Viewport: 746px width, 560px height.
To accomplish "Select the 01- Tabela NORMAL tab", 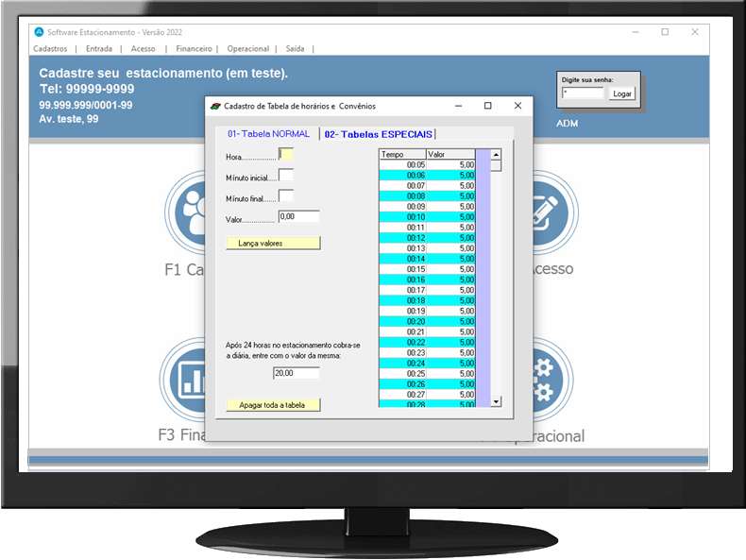I will (268, 134).
